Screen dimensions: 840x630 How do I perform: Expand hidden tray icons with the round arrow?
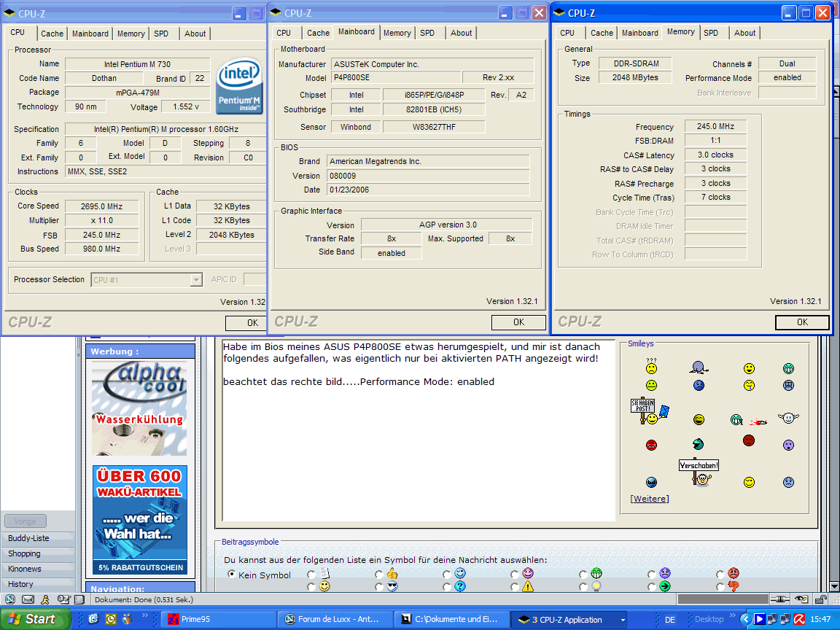point(745,619)
